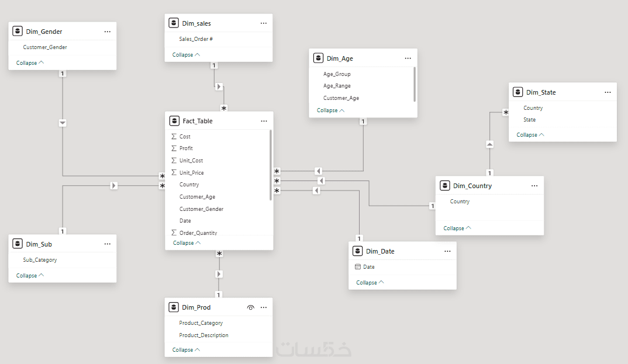
Task: Open the Dim_sales more options menu
Action: (264, 23)
